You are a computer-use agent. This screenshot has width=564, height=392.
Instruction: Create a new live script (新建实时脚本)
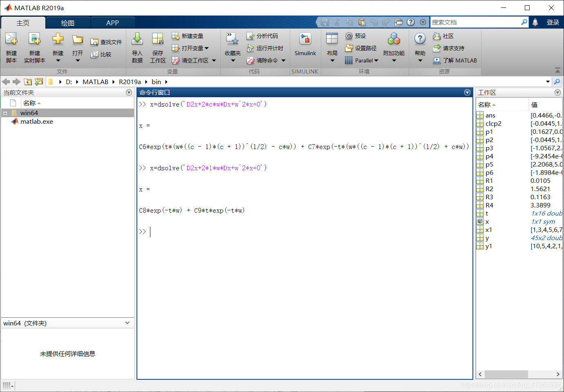(x=35, y=48)
